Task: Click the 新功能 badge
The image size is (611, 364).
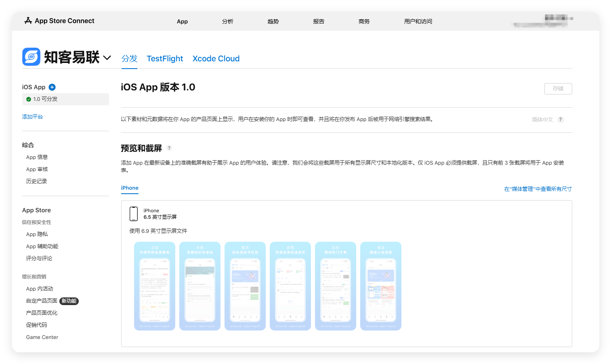Action: (x=69, y=301)
